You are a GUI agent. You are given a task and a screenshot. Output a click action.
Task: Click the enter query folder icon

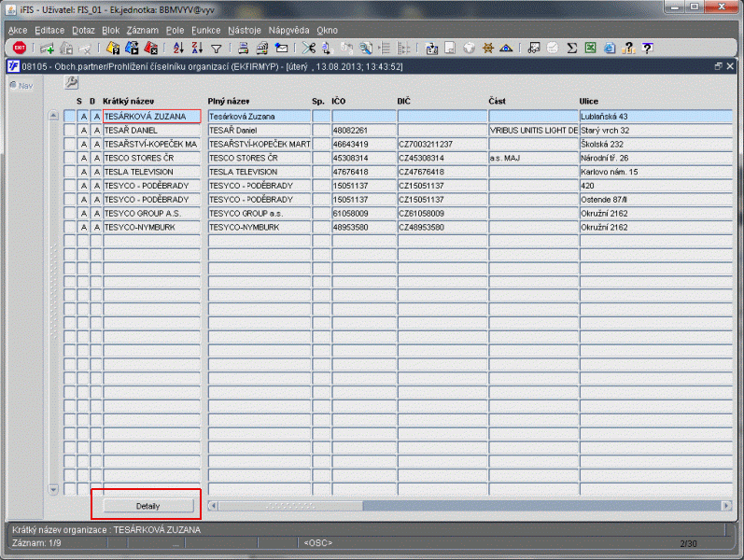(113, 48)
